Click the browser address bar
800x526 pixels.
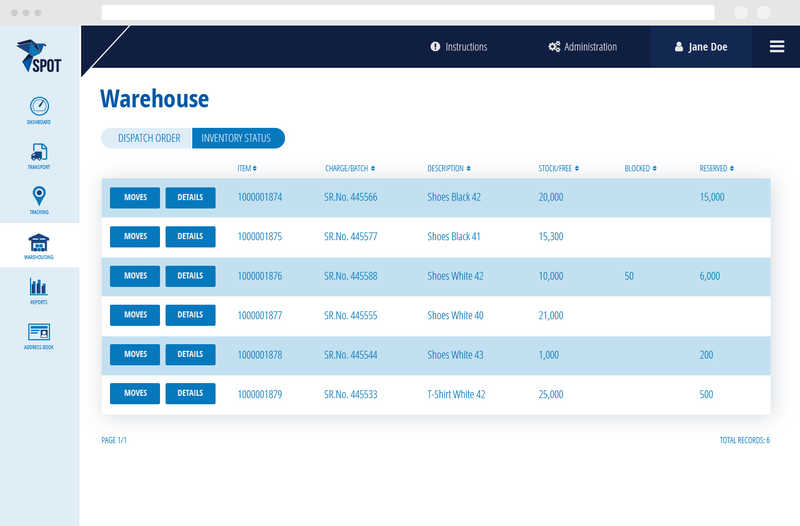pos(408,12)
